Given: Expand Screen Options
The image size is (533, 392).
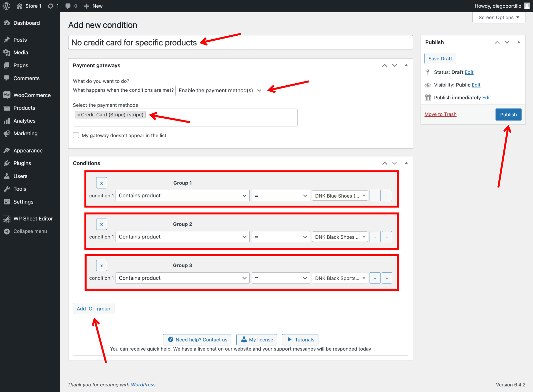Looking at the screenshot, I should (498, 17).
